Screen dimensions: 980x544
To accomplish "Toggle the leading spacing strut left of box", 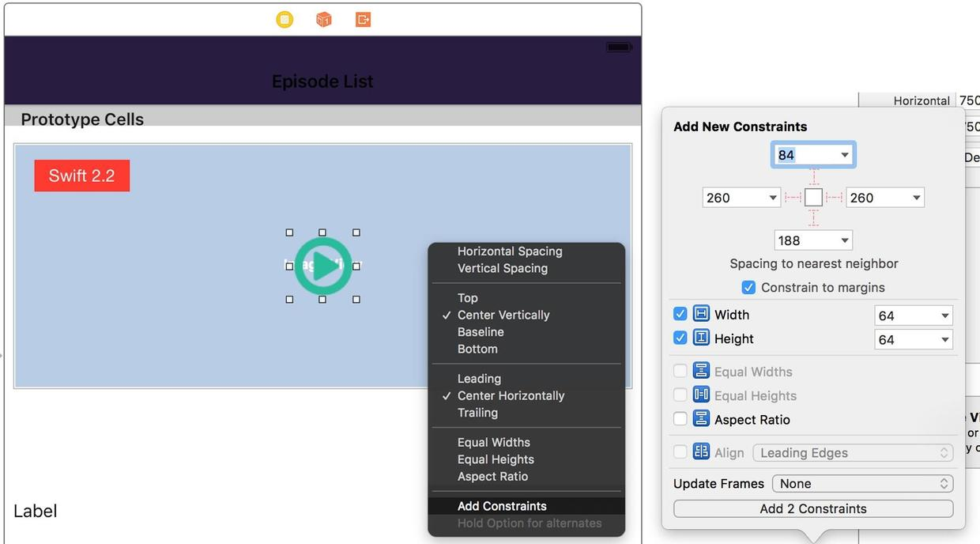I will click(793, 198).
